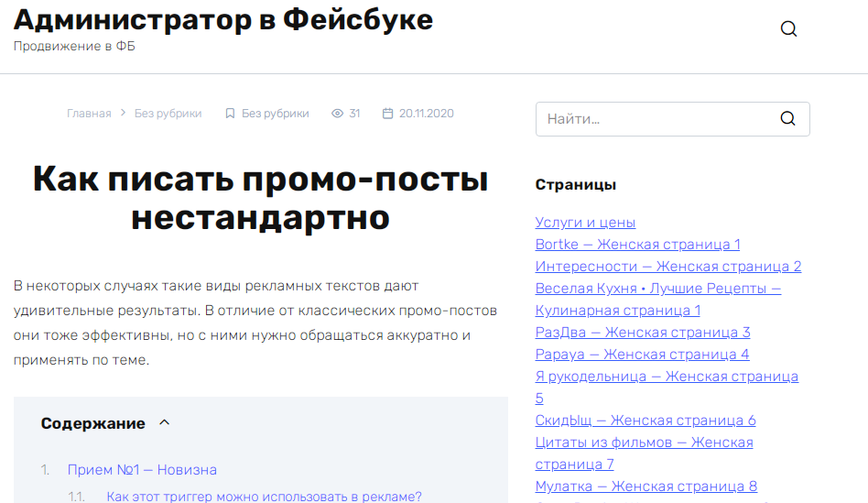Viewport: 868px width, 503px height.
Task: Click the calendar icon beside 20.11.2020
Action: (x=387, y=114)
